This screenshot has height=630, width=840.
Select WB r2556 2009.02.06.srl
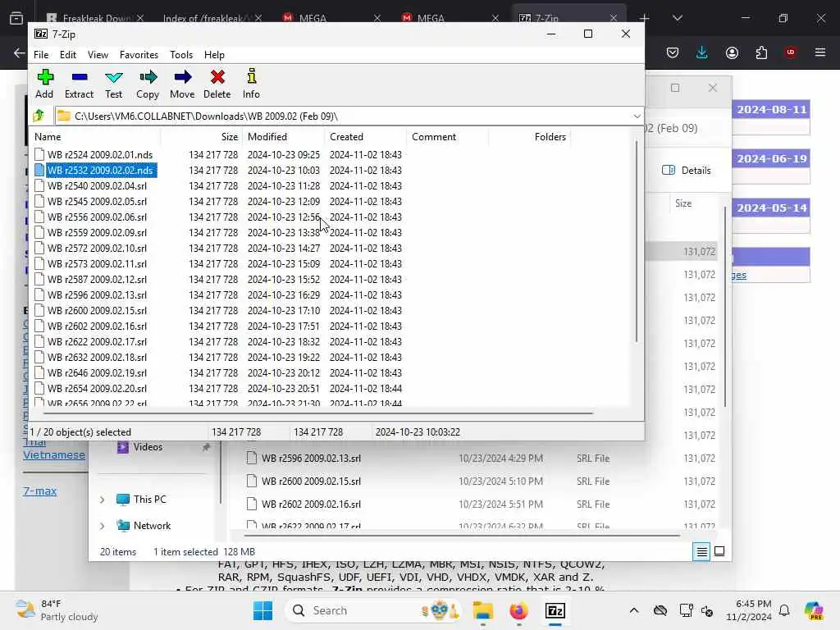97,217
